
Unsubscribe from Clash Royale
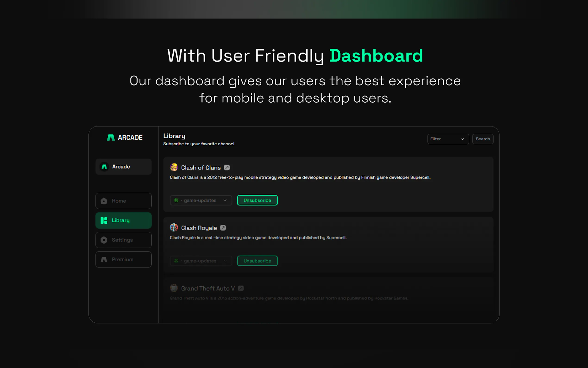pos(257,261)
